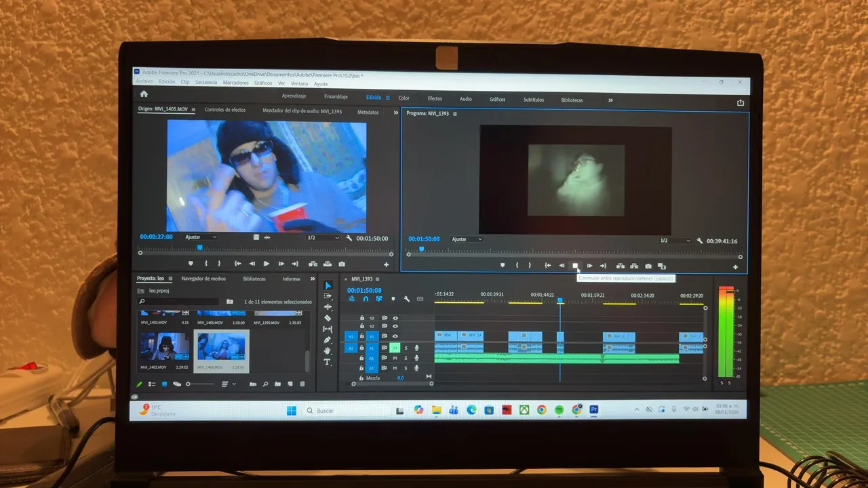Mute the A3 audio track

pos(395,368)
